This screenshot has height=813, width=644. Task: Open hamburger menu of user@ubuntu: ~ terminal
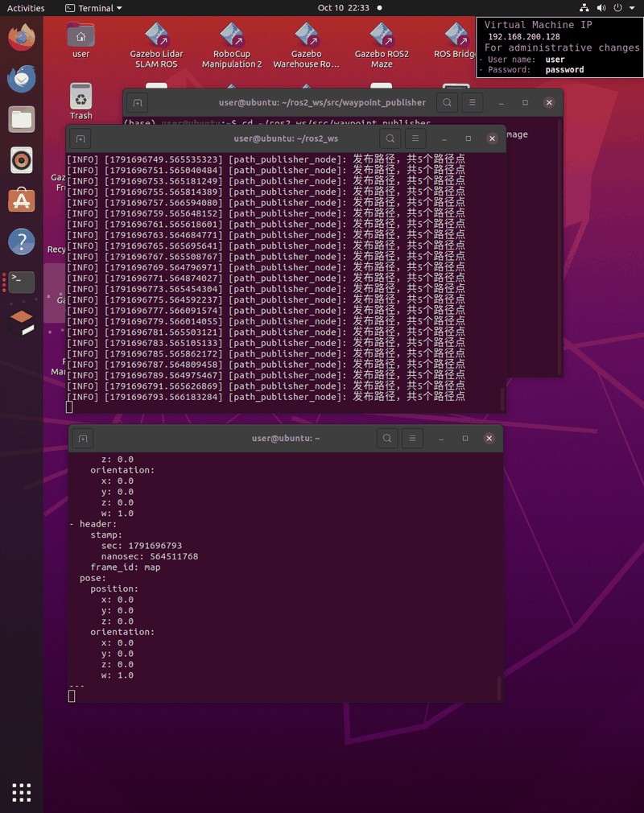pyautogui.click(x=412, y=438)
